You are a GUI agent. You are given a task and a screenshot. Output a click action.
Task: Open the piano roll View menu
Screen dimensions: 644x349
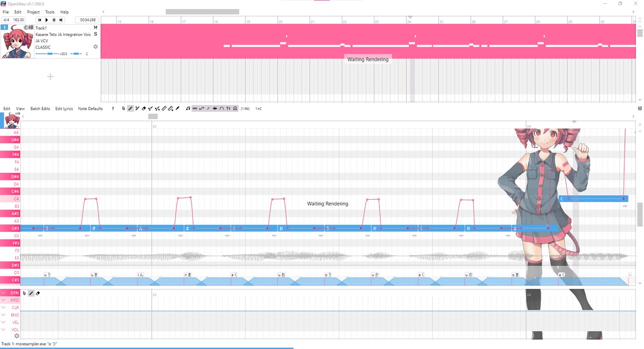pyautogui.click(x=20, y=108)
